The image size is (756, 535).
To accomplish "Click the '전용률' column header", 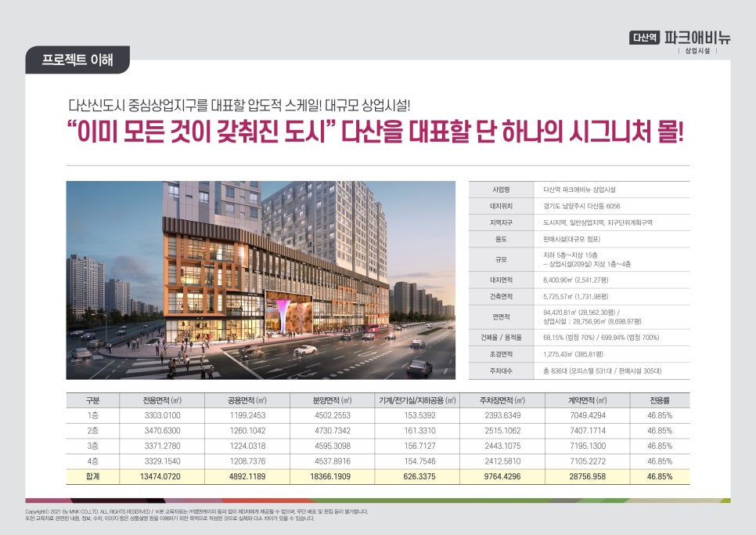I will (660, 400).
